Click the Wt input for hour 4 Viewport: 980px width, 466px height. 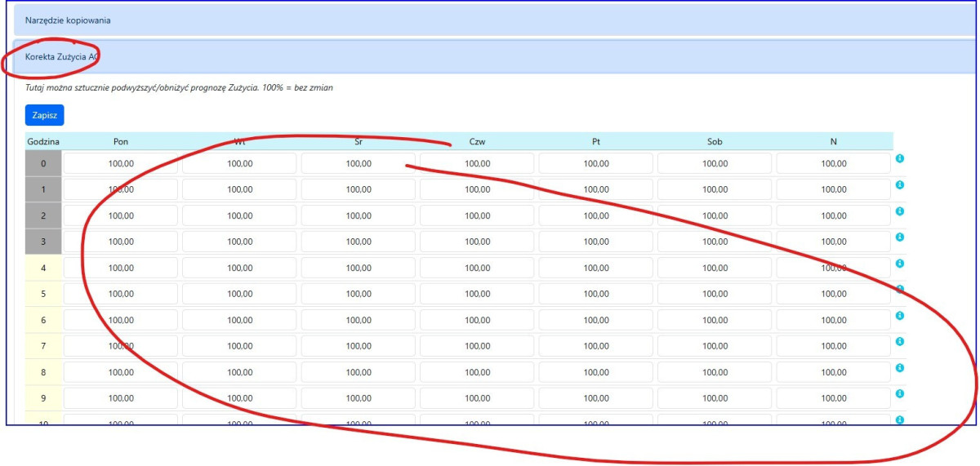[x=239, y=268]
